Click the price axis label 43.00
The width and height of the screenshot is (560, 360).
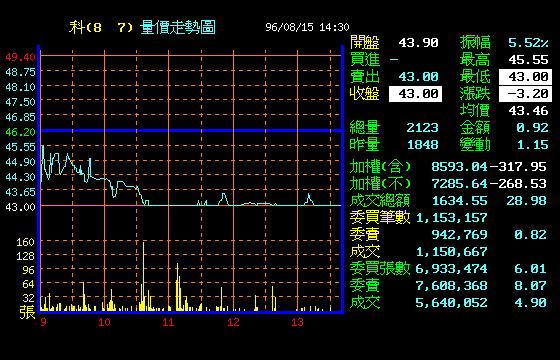[20, 207]
